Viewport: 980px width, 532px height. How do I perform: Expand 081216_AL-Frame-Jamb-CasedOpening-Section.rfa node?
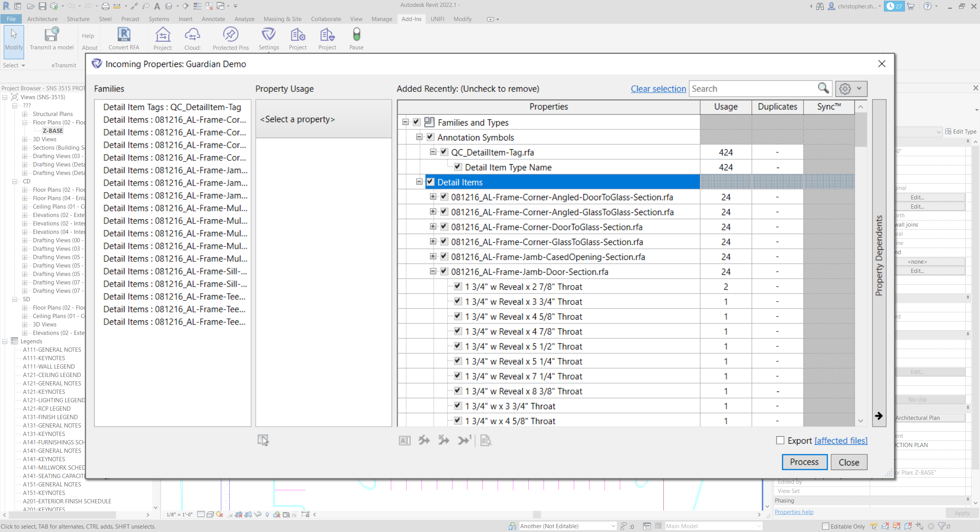[x=433, y=256]
